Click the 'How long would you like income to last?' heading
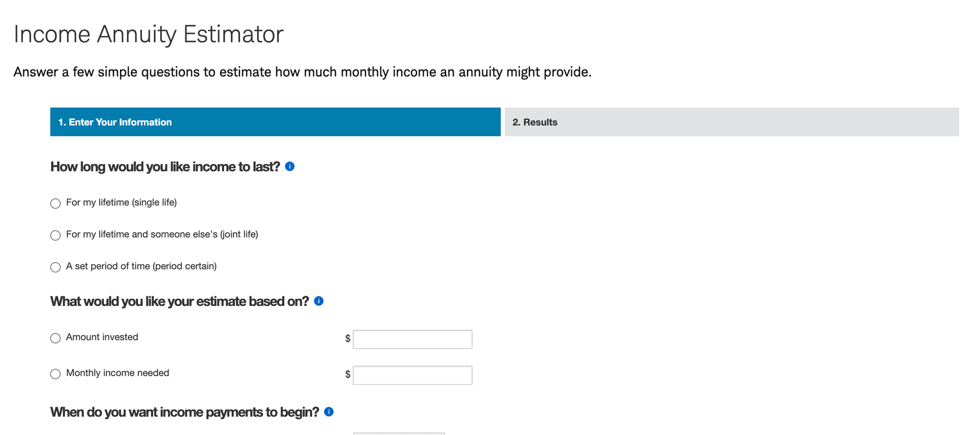Screen dimensions: 980x435 [x=165, y=167]
